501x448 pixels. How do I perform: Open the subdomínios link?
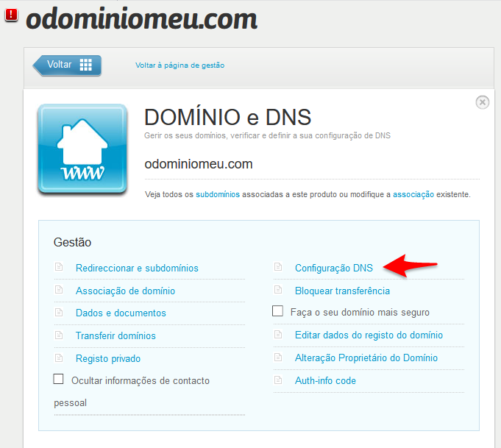pyautogui.click(x=218, y=194)
